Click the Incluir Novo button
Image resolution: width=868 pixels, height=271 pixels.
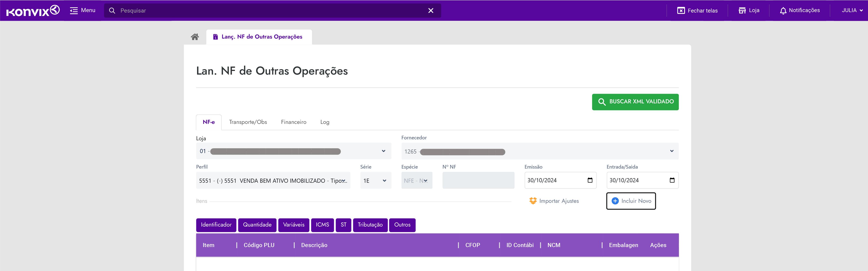pos(631,201)
